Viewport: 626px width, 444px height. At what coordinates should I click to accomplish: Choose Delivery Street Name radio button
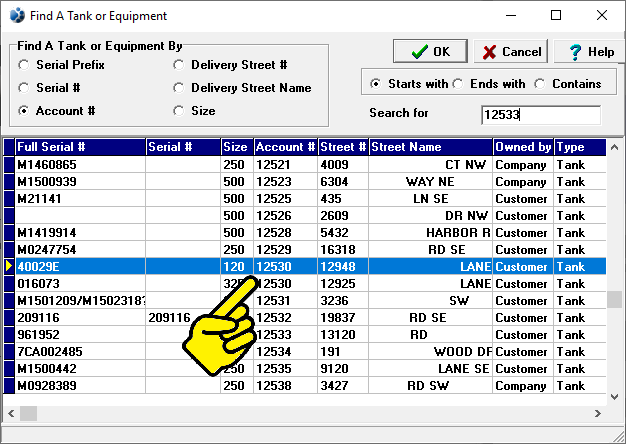tap(179, 88)
